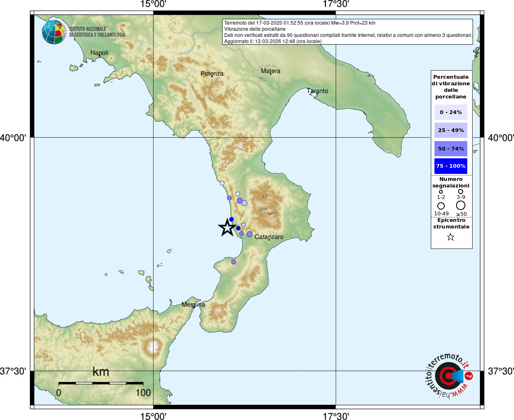
Task: Click the haisentitoilterremoto.it target logo
Action: (449, 376)
